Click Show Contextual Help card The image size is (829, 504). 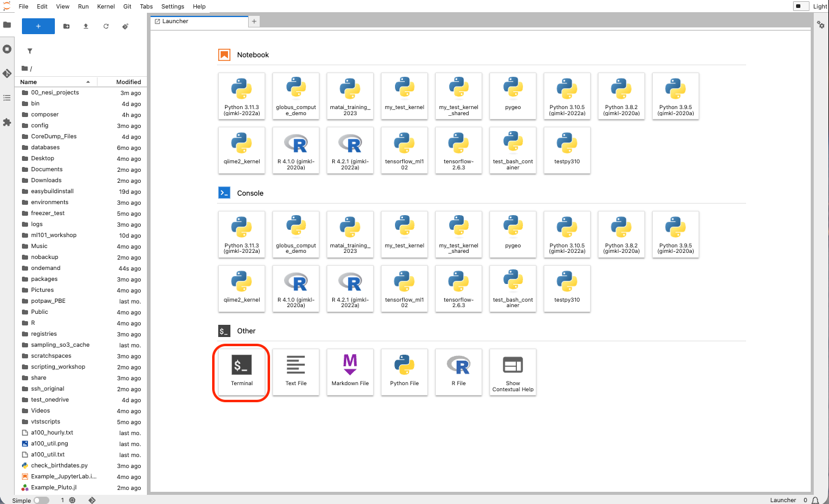tap(513, 372)
